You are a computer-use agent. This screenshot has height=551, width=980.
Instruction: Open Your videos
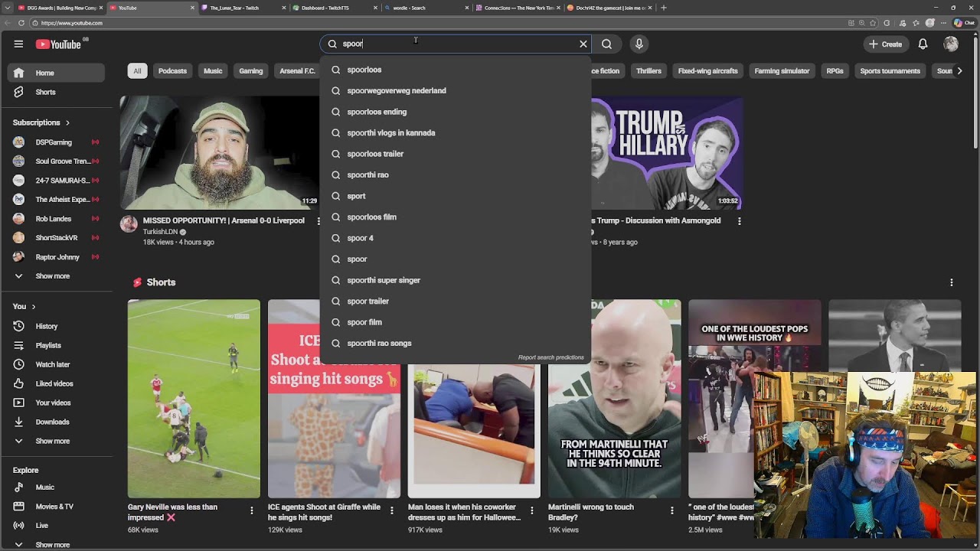coord(56,403)
